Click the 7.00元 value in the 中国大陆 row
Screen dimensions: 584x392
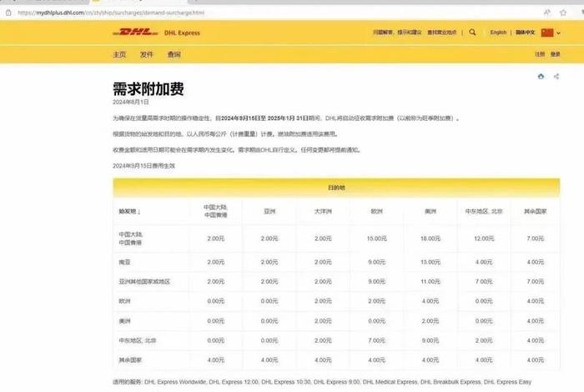click(536, 239)
